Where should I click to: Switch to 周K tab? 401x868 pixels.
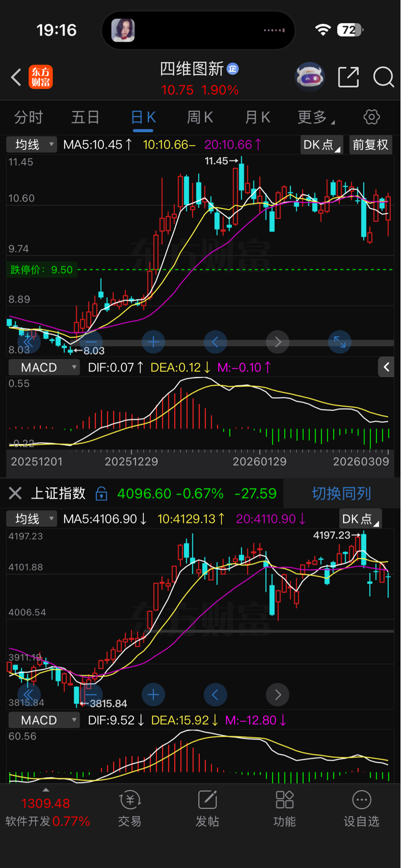click(x=200, y=117)
